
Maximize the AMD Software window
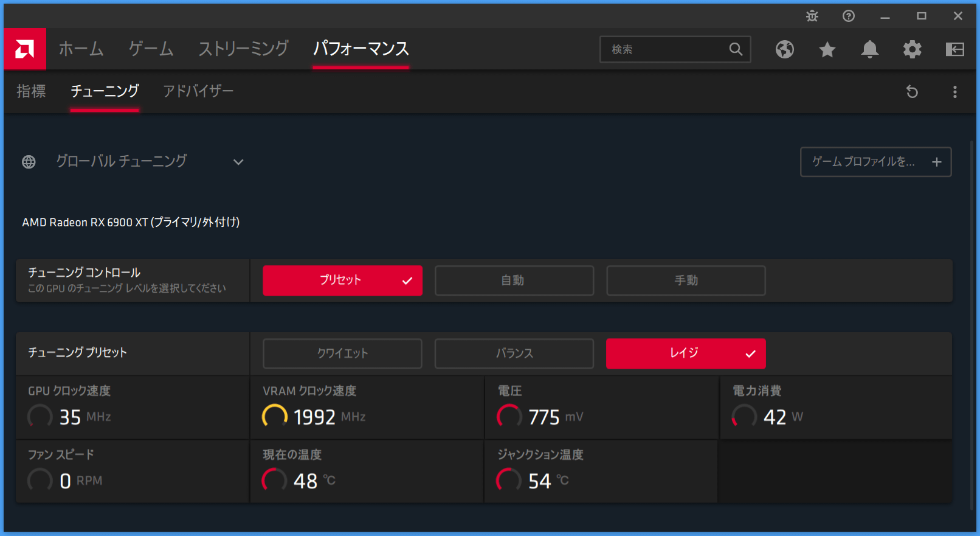click(x=922, y=16)
